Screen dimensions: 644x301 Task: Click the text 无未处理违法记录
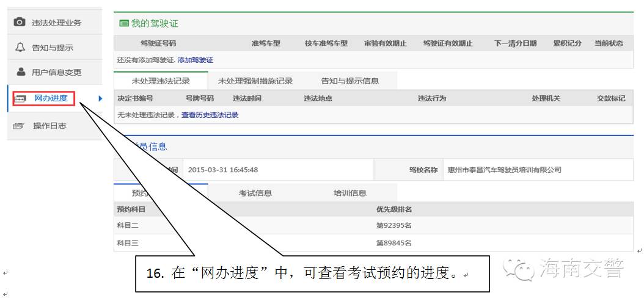pos(146,115)
